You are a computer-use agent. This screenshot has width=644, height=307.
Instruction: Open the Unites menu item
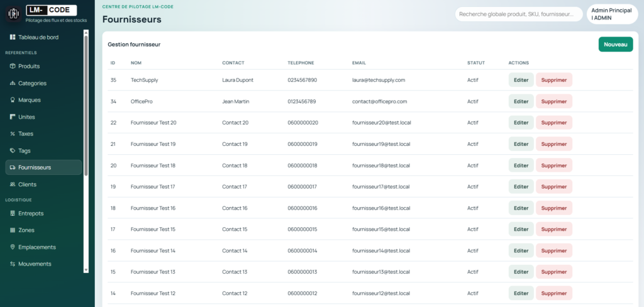(x=26, y=117)
